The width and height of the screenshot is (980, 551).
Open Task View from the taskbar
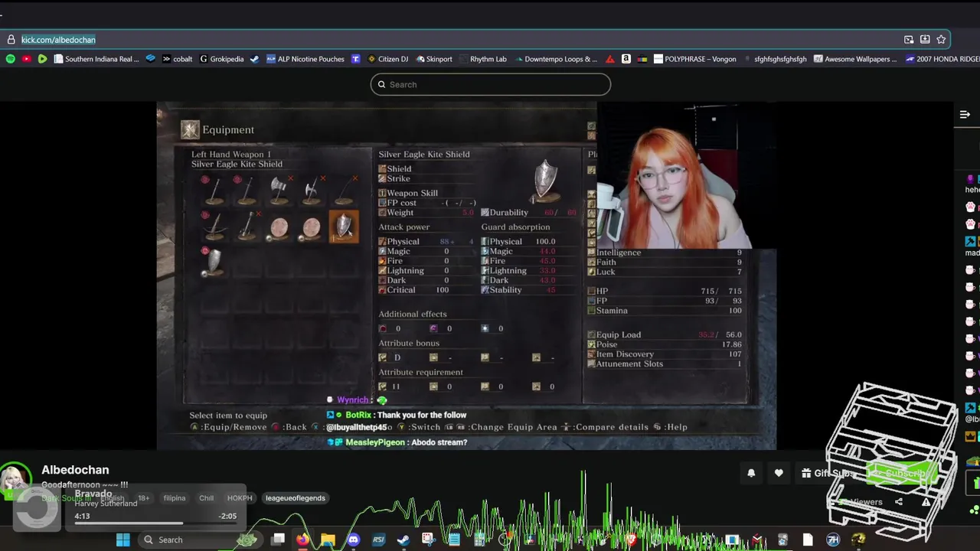point(278,540)
